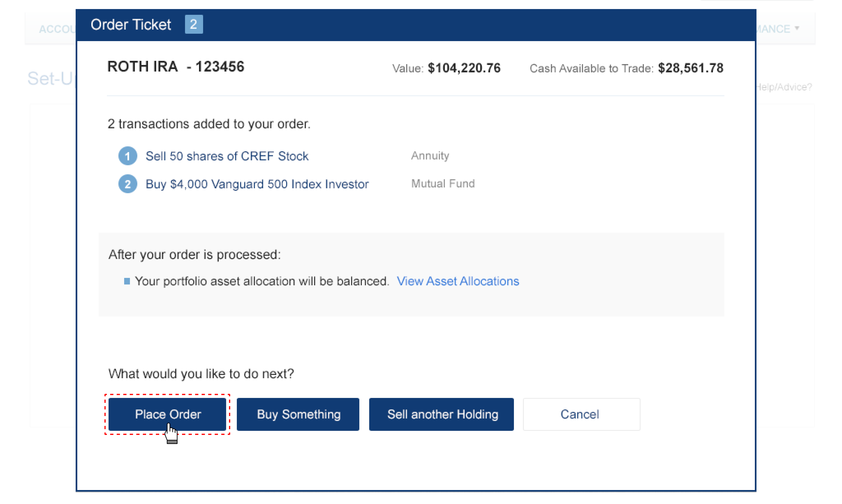This screenshot has height=504, width=842.
Task: Click the Order Ticket title text
Action: click(x=131, y=24)
